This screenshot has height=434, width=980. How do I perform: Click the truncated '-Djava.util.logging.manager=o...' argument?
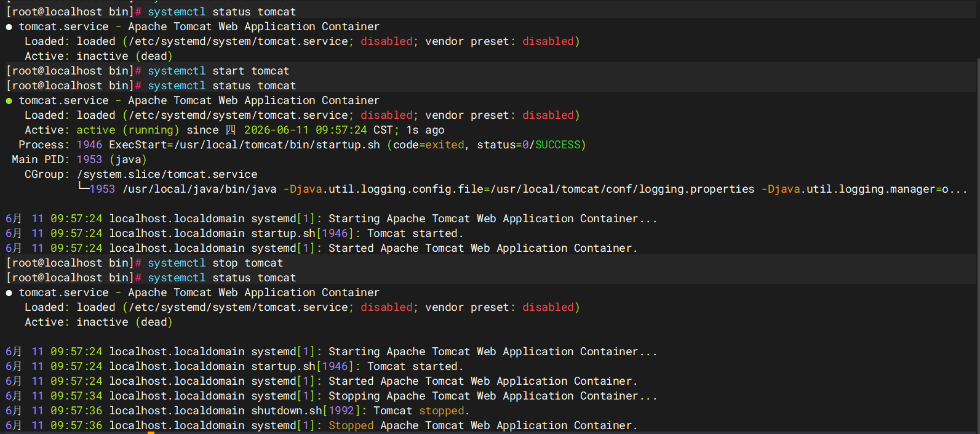864,189
